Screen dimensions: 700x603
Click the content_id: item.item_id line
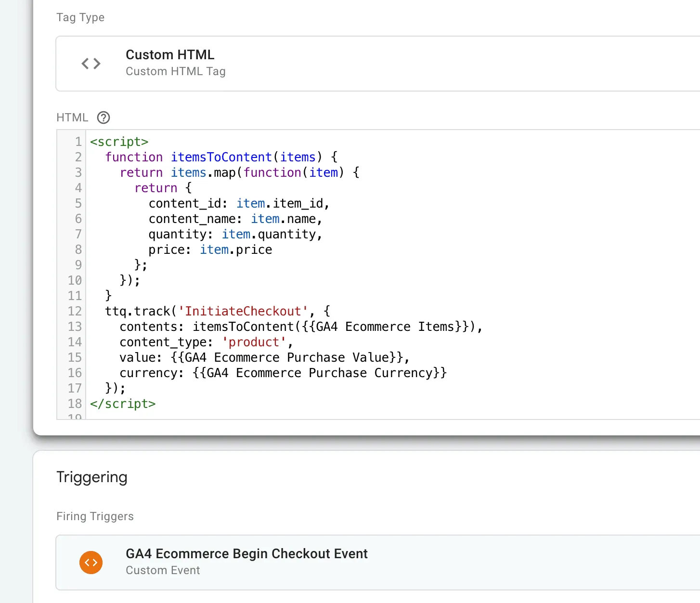pos(239,203)
